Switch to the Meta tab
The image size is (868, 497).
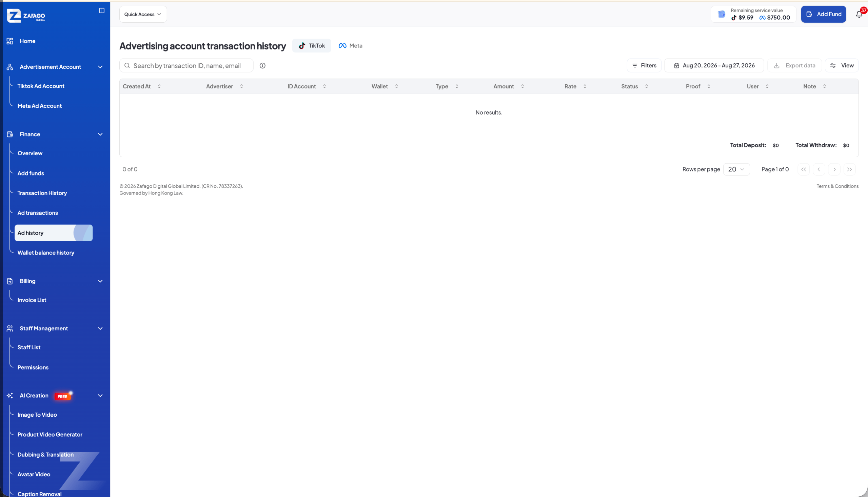click(351, 46)
